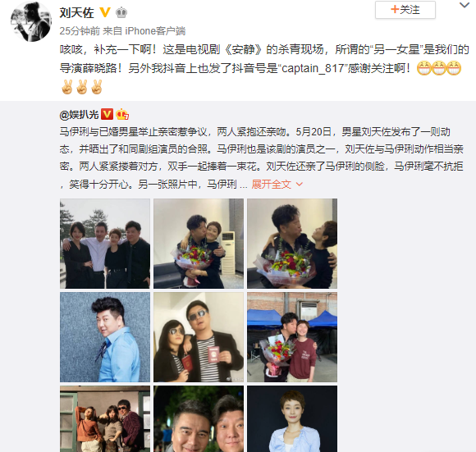Open the blue shirt portrait thumbnail
This screenshot has width=476, height=452.
tap(105, 337)
